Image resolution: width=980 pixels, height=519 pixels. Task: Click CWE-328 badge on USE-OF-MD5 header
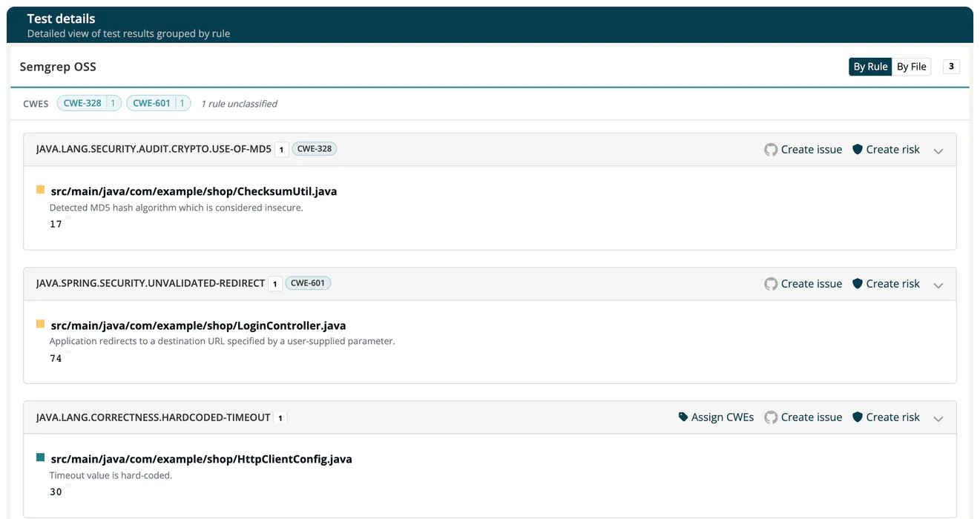tap(315, 148)
